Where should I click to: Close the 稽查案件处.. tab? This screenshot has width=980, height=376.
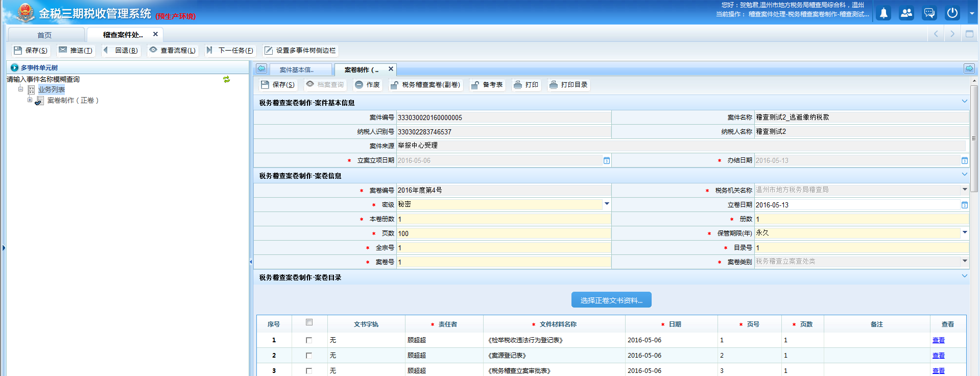(x=155, y=34)
